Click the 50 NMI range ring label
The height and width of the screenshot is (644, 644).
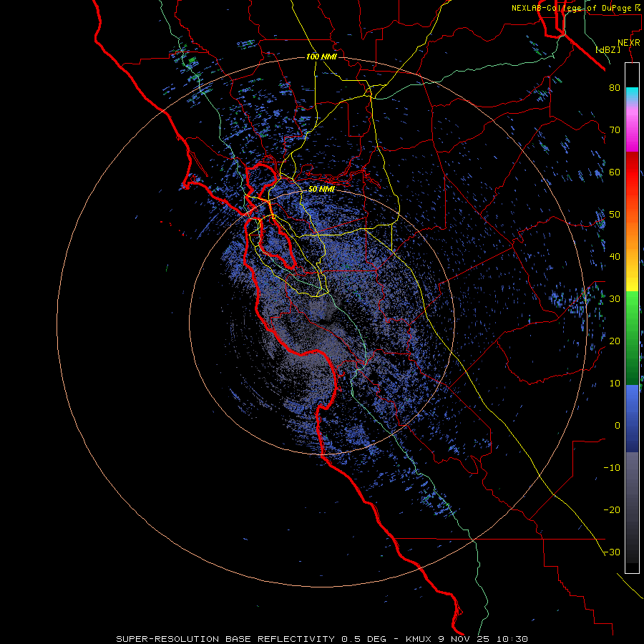tap(321, 190)
